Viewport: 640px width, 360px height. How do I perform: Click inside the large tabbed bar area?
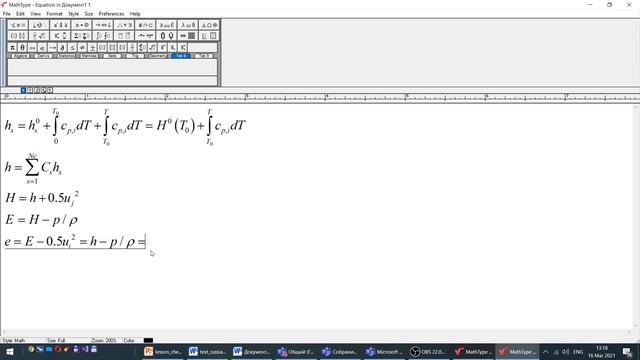[113, 67]
